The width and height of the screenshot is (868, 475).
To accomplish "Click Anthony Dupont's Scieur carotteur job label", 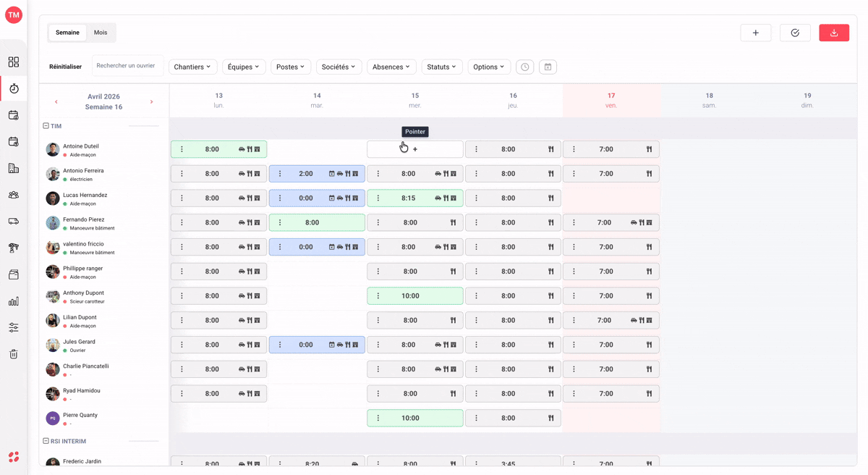I will click(x=88, y=302).
